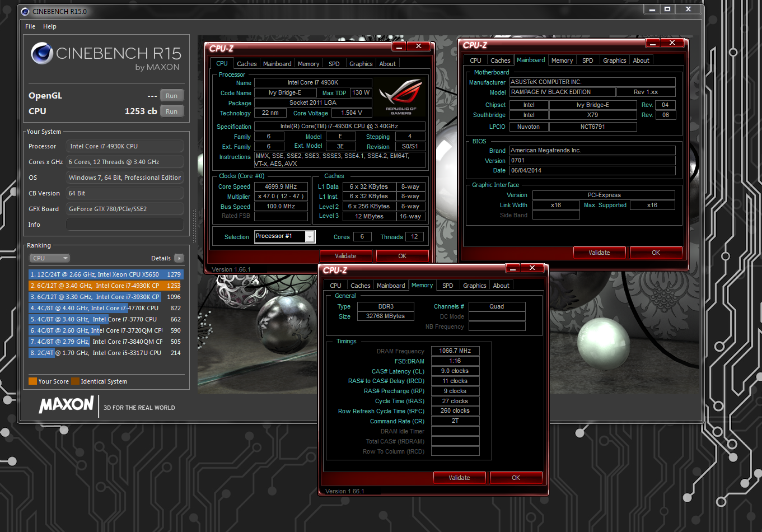Click the Core Speed value 4699.9 MHz
This screenshot has height=532, width=762.
281,186
